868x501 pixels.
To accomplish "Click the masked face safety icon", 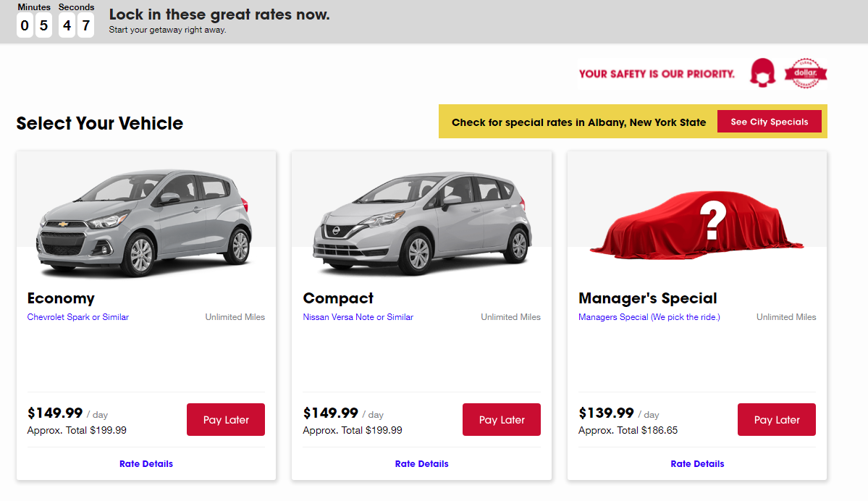I will (762, 73).
